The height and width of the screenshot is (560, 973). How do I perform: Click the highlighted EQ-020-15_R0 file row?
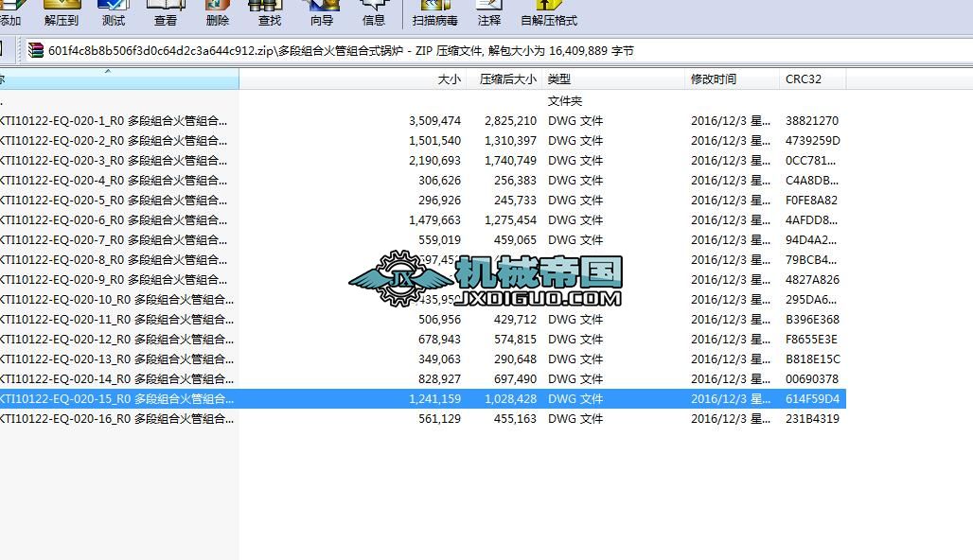[422, 398]
